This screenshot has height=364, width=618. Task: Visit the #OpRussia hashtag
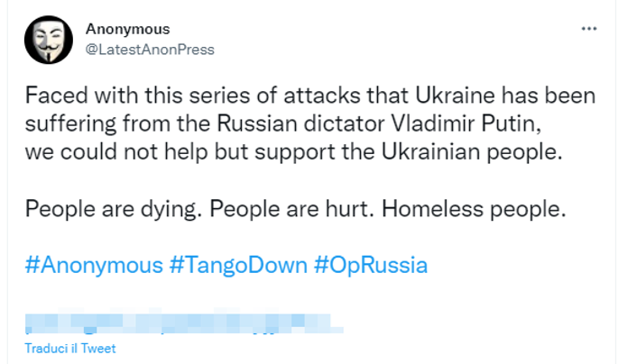tap(371, 266)
